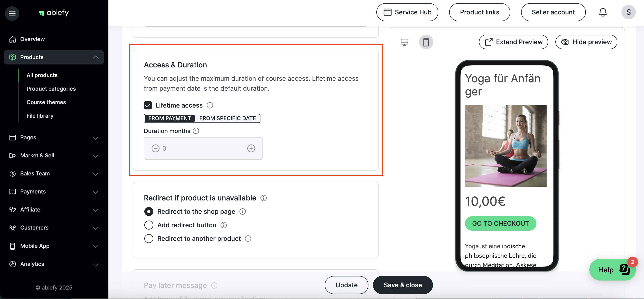This screenshot has width=644, height=299.
Task: Click the Duration months input field
Action: [x=203, y=149]
